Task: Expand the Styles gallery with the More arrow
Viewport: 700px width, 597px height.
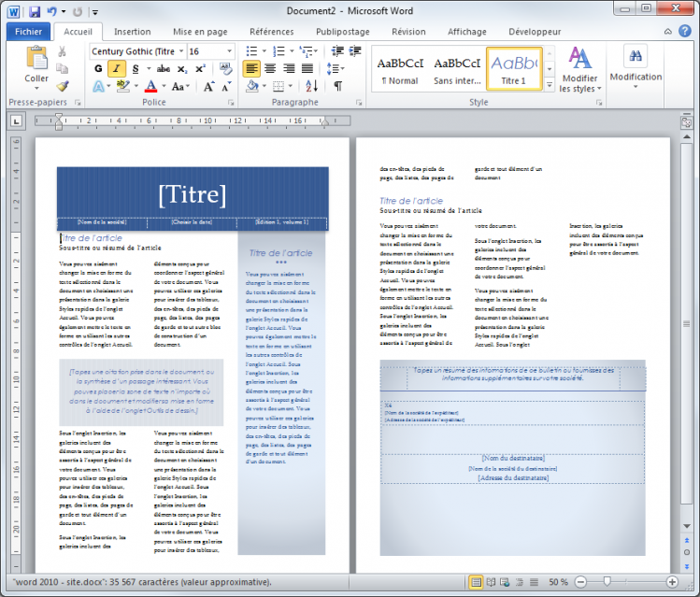Action: click(x=549, y=79)
